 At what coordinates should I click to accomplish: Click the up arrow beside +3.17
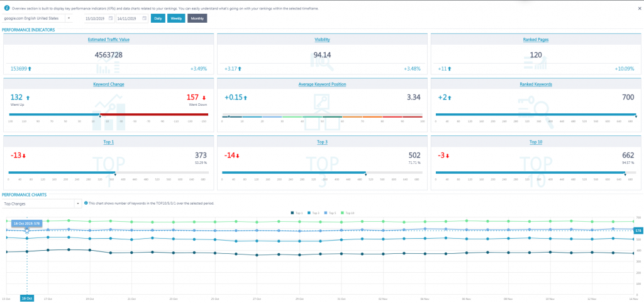[240, 69]
